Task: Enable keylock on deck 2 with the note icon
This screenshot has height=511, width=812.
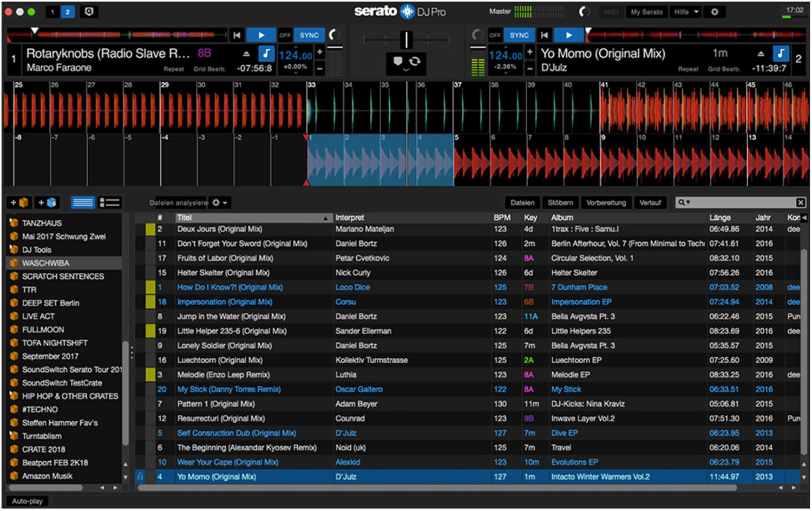Action: pyautogui.click(x=780, y=54)
